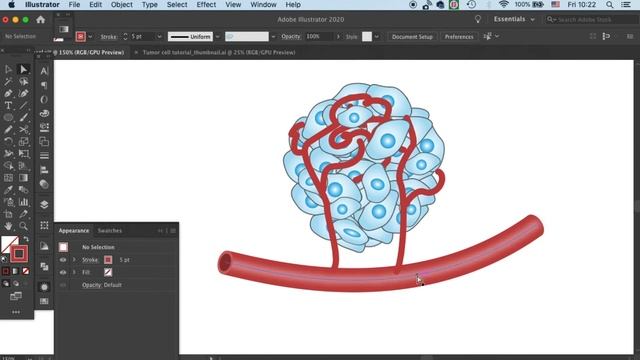
Task: Open stroke weight dropdown arrow
Action: [x=159, y=36]
